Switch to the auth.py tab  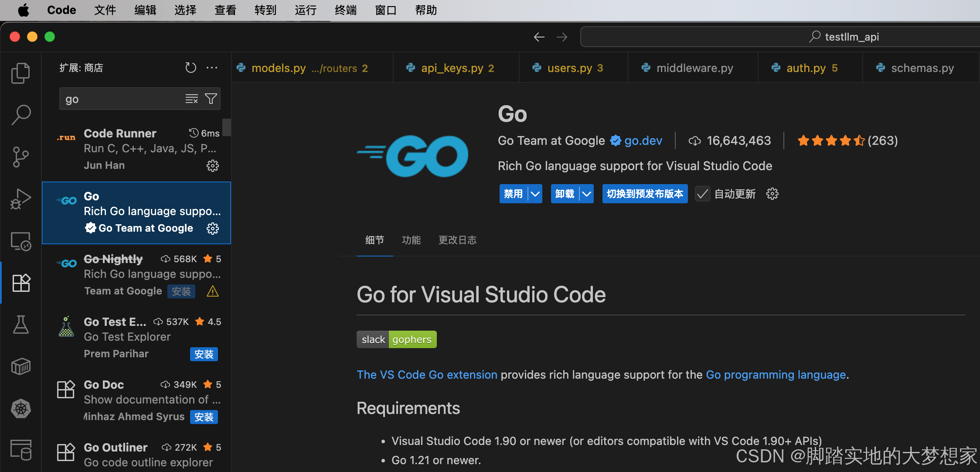[810, 68]
